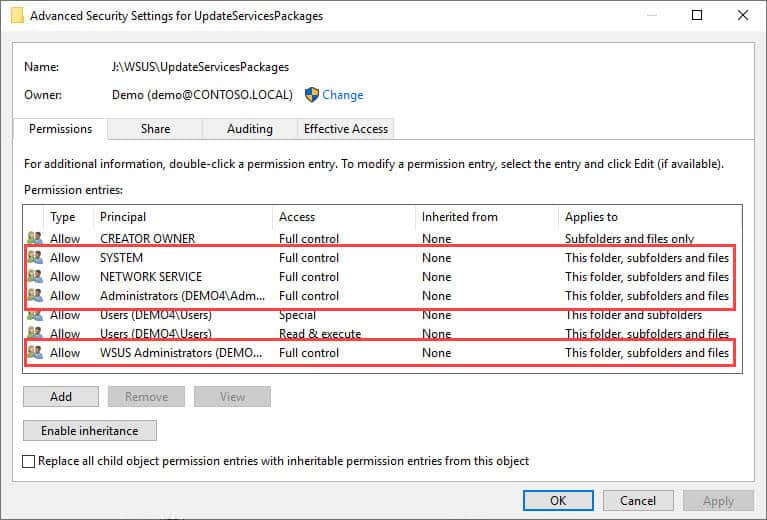Confirm with the OK button

pos(558,501)
